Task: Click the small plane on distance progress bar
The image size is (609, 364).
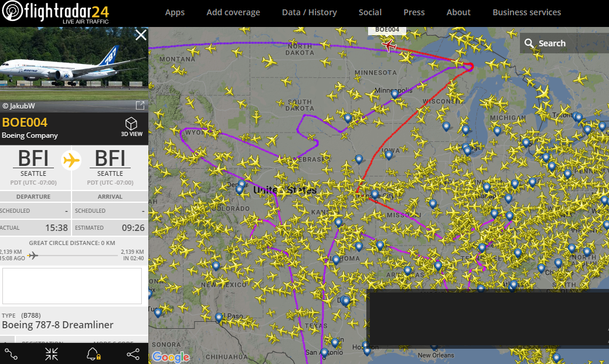Action: click(33, 255)
